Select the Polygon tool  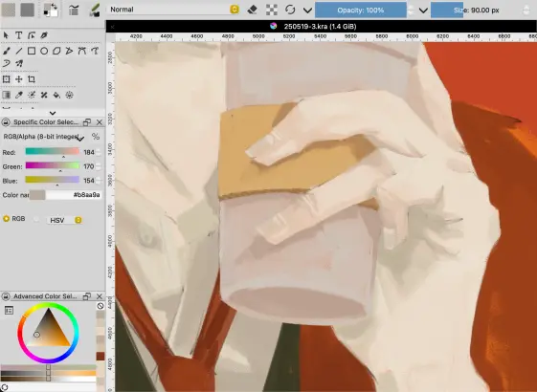click(x=56, y=51)
